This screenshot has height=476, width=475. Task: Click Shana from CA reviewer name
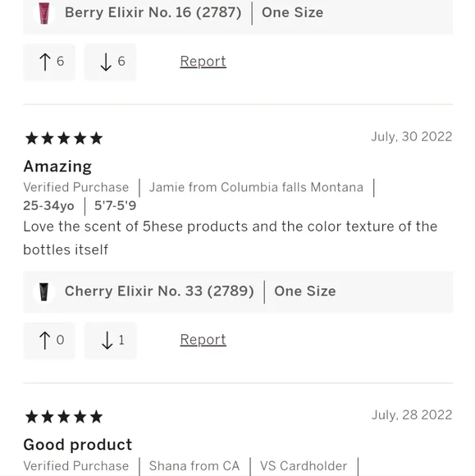(x=194, y=466)
